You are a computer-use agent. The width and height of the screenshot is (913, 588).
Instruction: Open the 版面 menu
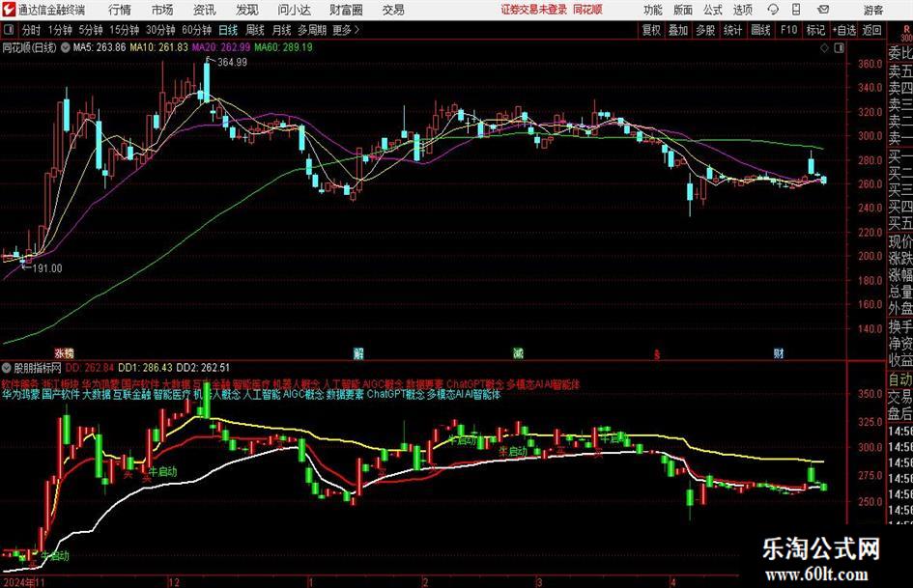(x=682, y=10)
